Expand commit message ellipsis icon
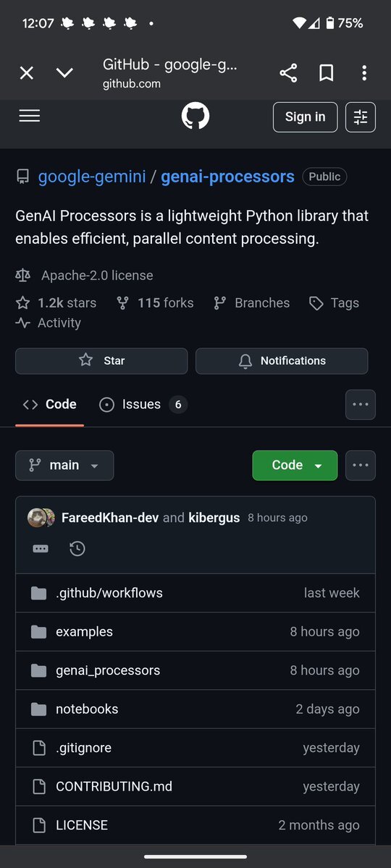Screen dimensions: 391x868 pyautogui.click(x=41, y=549)
